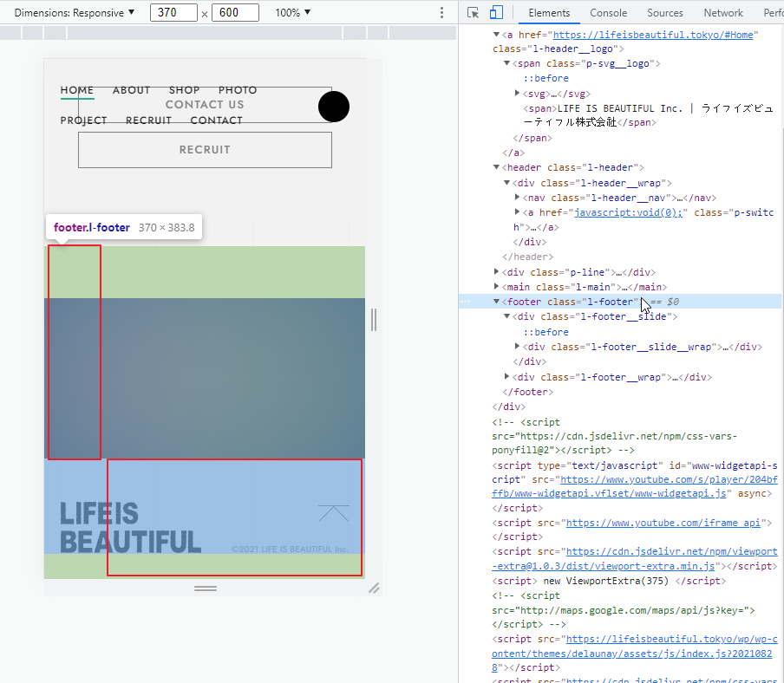This screenshot has width=784, height=683.
Task: Open the youtube iframe_api script link
Action: [663, 523]
